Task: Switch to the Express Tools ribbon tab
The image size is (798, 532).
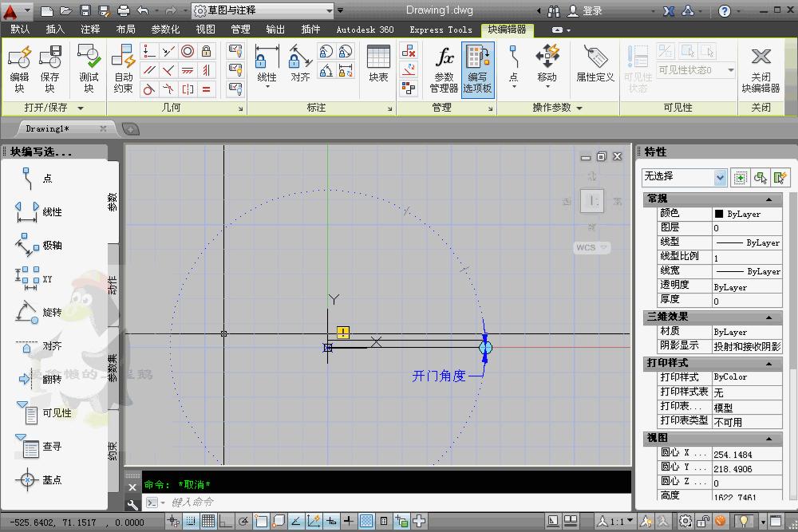Action: pos(440,30)
